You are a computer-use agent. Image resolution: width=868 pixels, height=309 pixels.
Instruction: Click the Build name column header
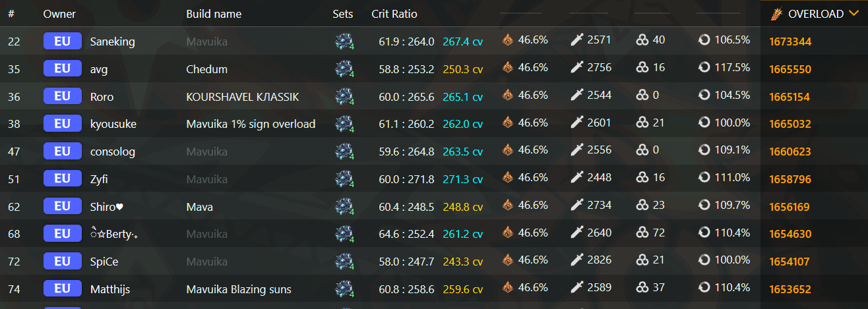point(214,14)
